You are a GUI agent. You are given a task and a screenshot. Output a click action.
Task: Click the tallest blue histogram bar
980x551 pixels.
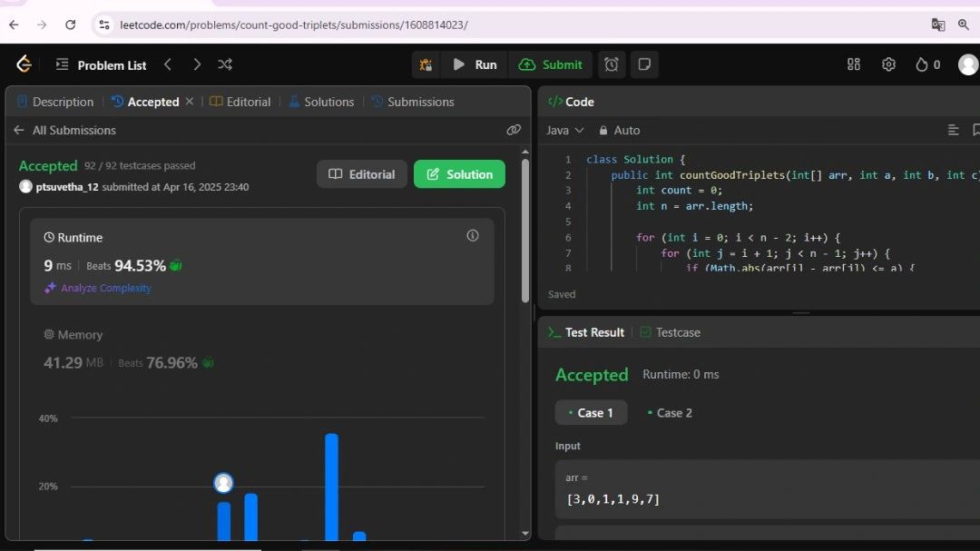tap(332, 487)
